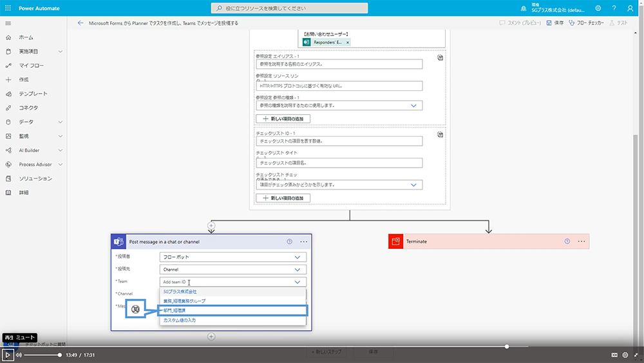Click the checklist title input field
The height and width of the screenshot is (363, 644).
pyautogui.click(x=339, y=162)
